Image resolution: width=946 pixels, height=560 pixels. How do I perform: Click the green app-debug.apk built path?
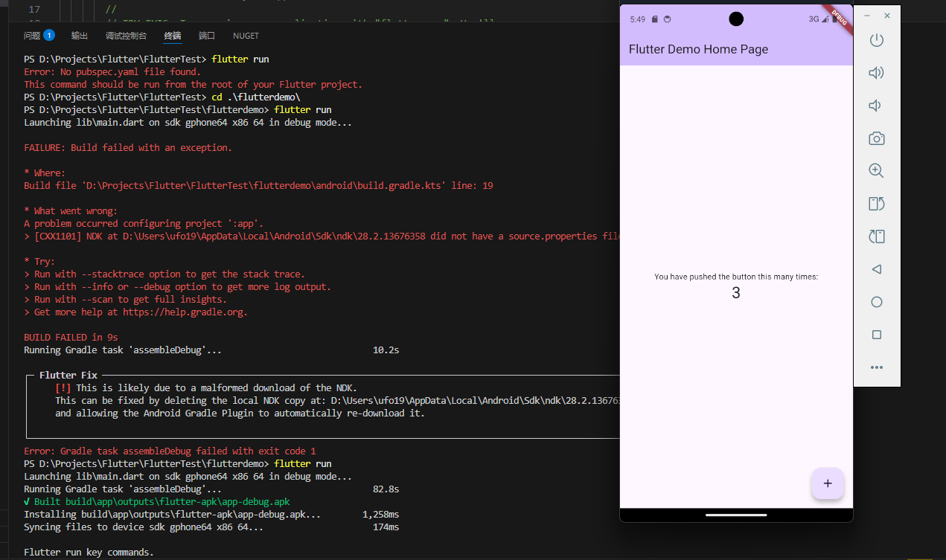178,502
